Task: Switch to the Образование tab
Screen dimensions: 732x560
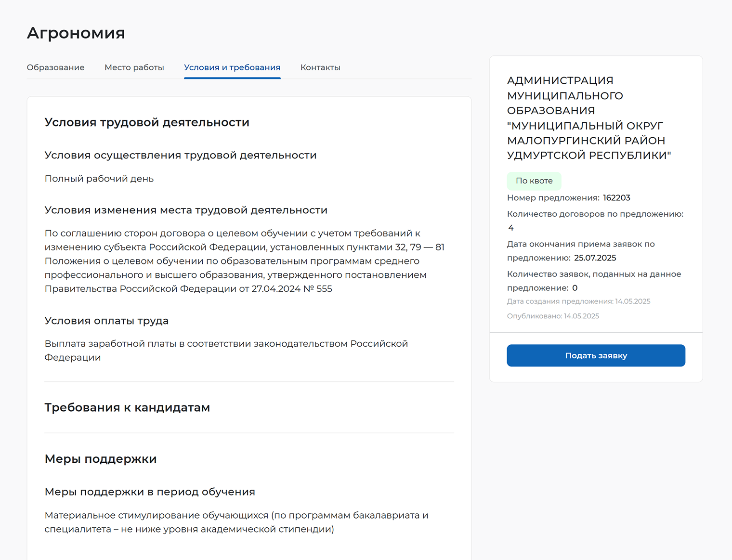Action: [55, 67]
